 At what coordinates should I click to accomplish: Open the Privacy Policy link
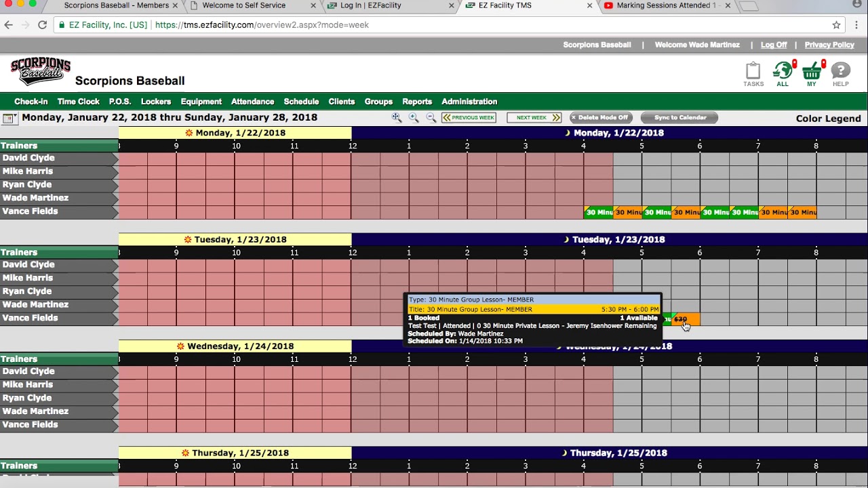coord(829,45)
